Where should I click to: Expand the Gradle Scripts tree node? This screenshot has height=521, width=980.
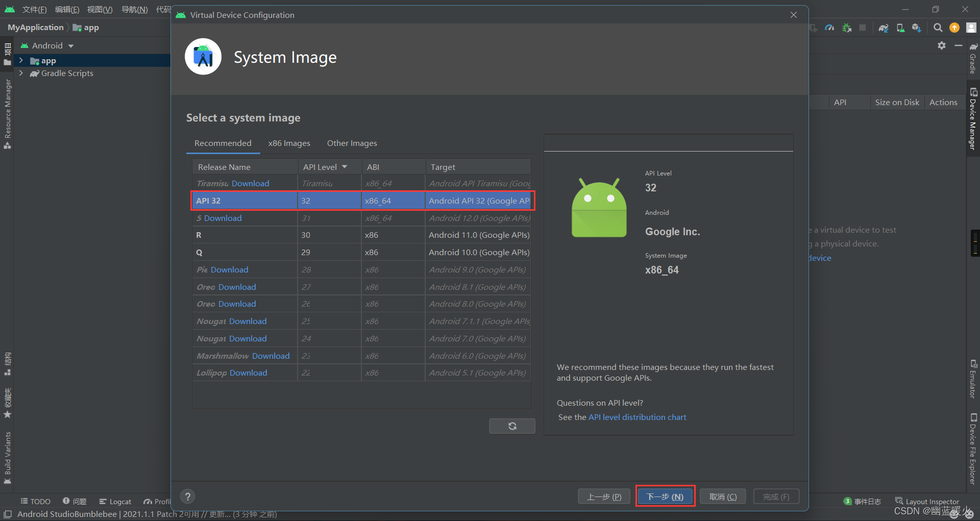pyautogui.click(x=21, y=73)
